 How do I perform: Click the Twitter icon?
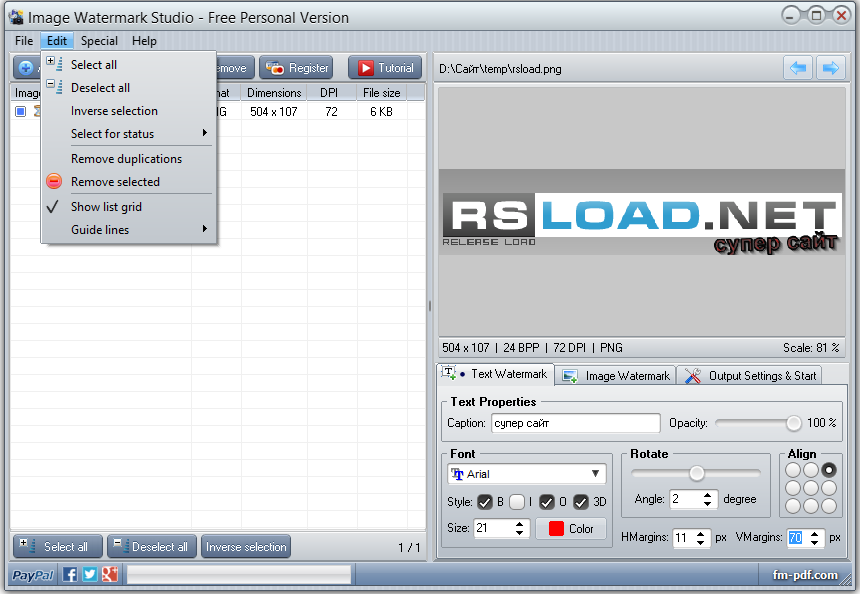point(89,574)
